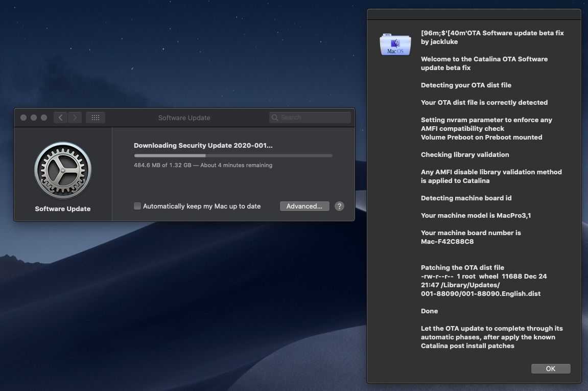Click 'Your machine model is MacPro3,1' line
Viewport: 588px width, 391px height.
[476, 215]
